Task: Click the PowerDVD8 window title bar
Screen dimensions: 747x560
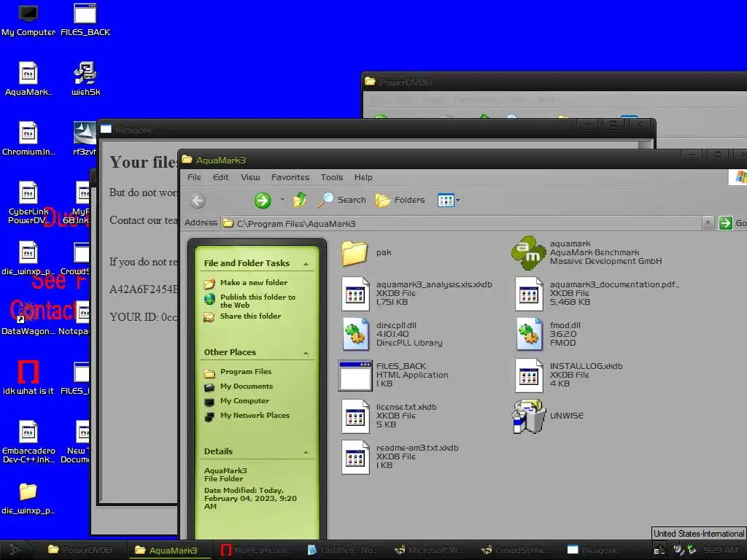Action: click(x=553, y=82)
